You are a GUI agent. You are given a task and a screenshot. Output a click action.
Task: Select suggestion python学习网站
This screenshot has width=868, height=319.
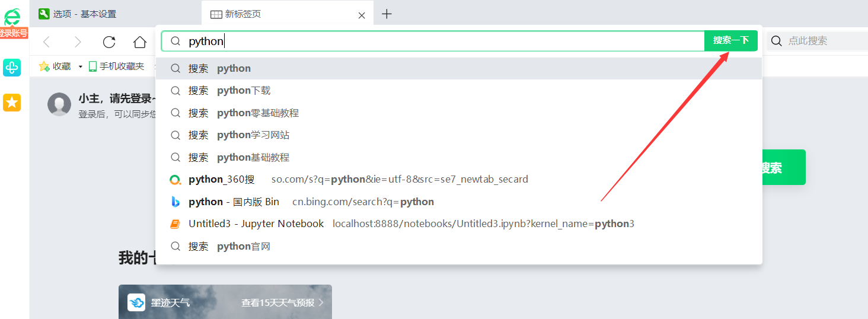[459, 135]
